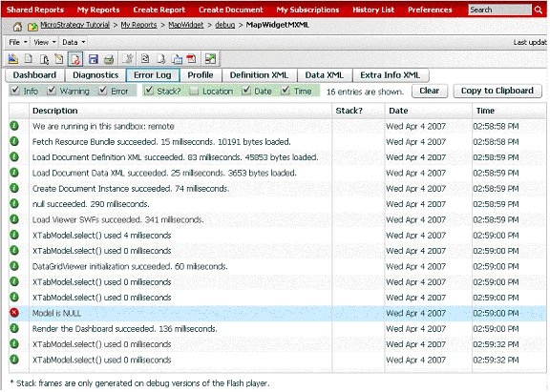Click the Copy to Clipboard button
Image resolution: width=550 pixels, height=392 pixels.
(x=497, y=91)
